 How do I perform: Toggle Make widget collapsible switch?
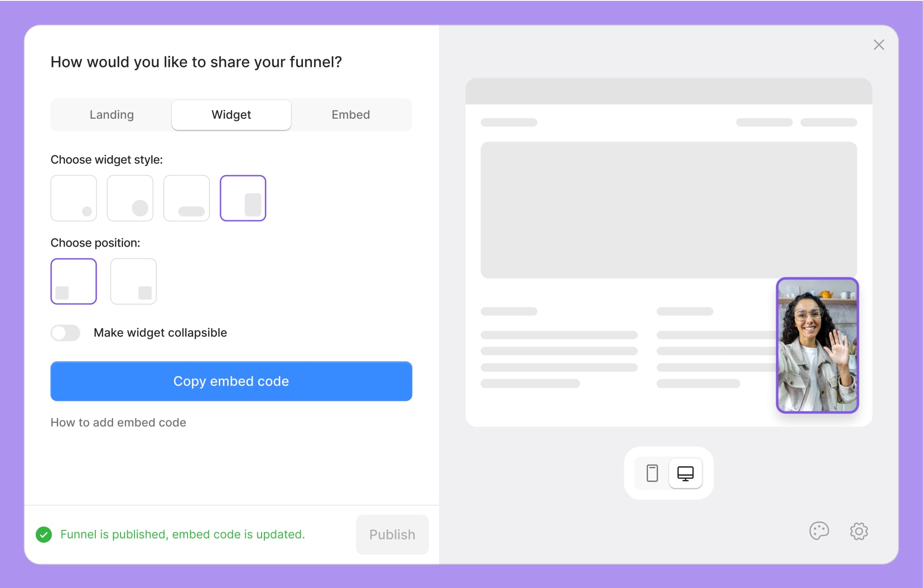pos(66,333)
